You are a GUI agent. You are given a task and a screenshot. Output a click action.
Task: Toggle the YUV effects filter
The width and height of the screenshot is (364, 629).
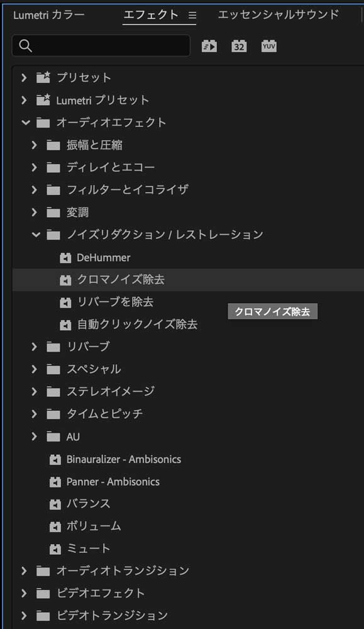(x=269, y=45)
